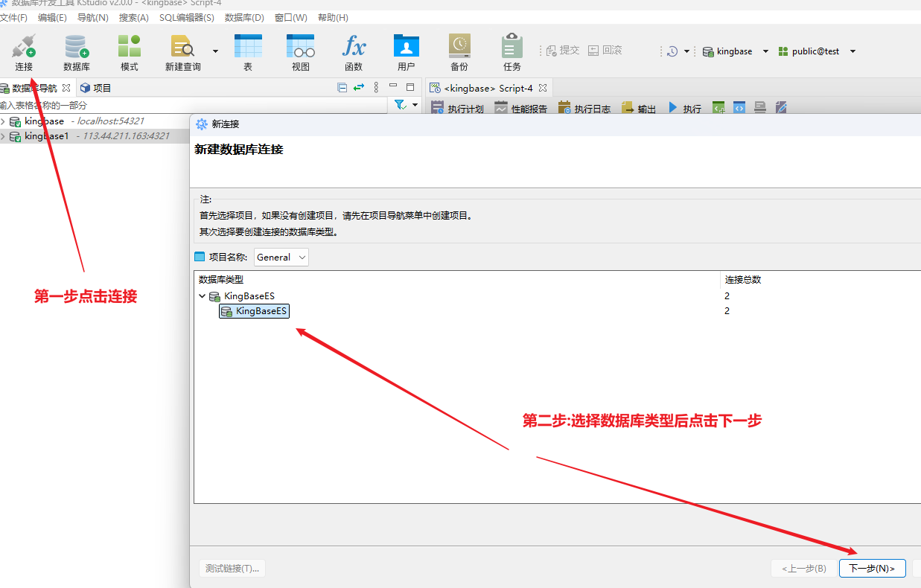The height and width of the screenshot is (588, 921).
Task: Open the navigator view menu (three dots)
Action: [376, 88]
